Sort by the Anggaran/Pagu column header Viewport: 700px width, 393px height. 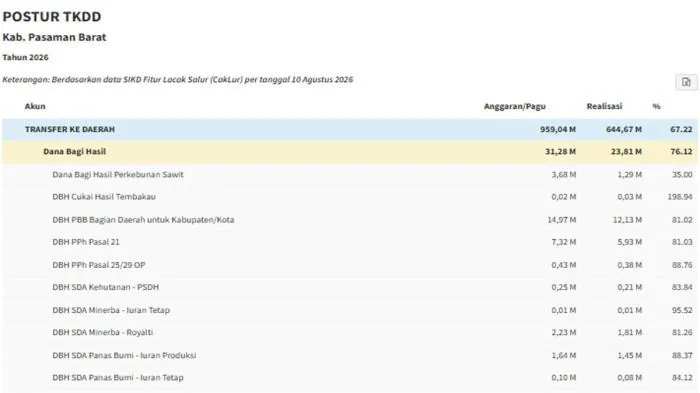[x=515, y=106]
